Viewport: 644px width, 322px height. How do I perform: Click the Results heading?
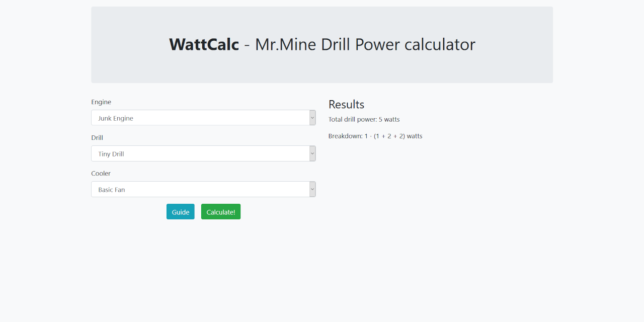(346, 104)
